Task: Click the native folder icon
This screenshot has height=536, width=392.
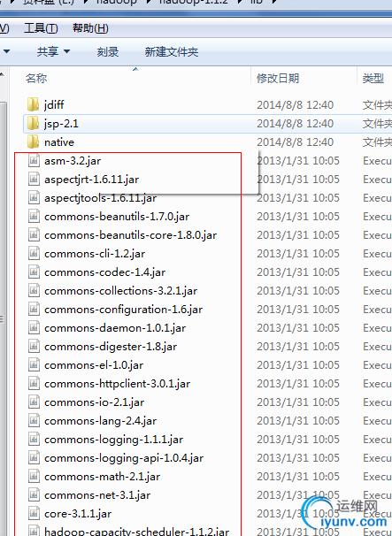Action: [33, 142]
